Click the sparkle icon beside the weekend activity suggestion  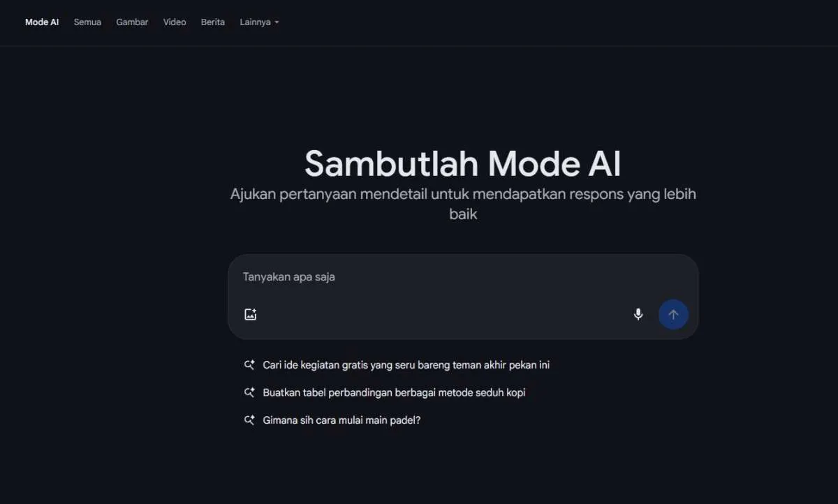[249, 364]
